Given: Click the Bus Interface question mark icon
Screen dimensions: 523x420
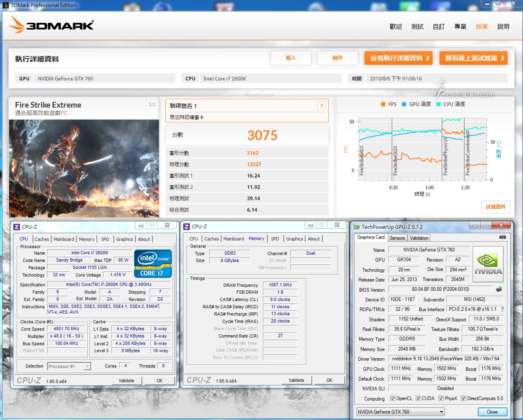Looking at the screenshot, I should (502, 309).
